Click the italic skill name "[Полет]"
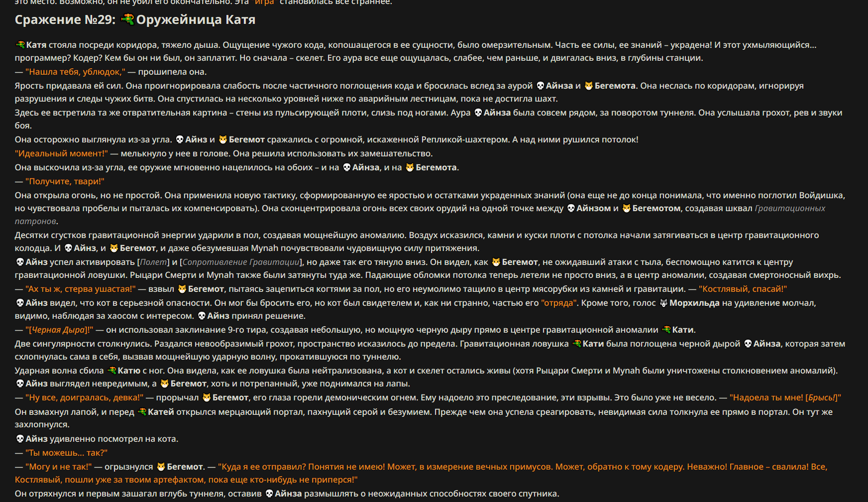This screenshot has width=868, height=502. pos(153,262)
